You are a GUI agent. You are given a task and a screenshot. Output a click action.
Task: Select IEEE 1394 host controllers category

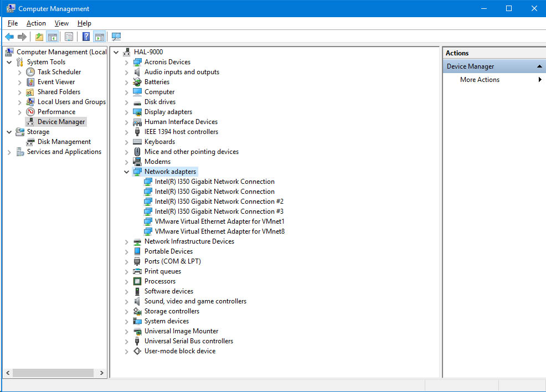click(x=181, y=132)
